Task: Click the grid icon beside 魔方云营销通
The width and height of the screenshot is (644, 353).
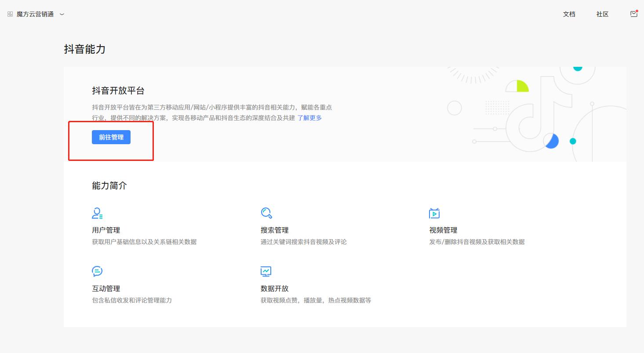Action: click(x=10, y=14)
